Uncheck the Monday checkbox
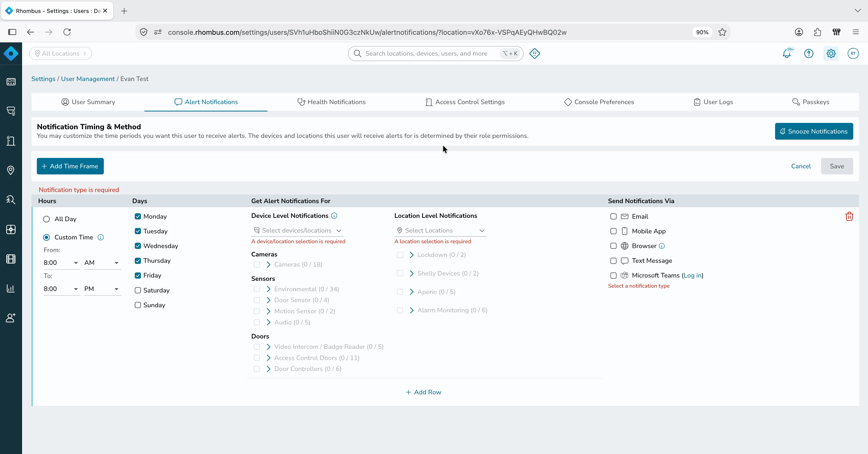The height and width of the screenshot is (454, 868). point(138,216)
